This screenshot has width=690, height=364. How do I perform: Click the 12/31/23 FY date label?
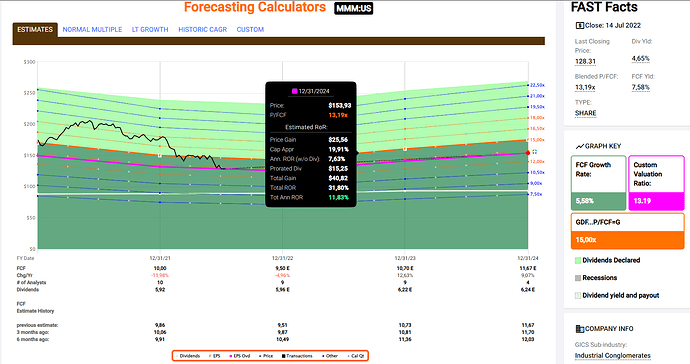(405, 258)
